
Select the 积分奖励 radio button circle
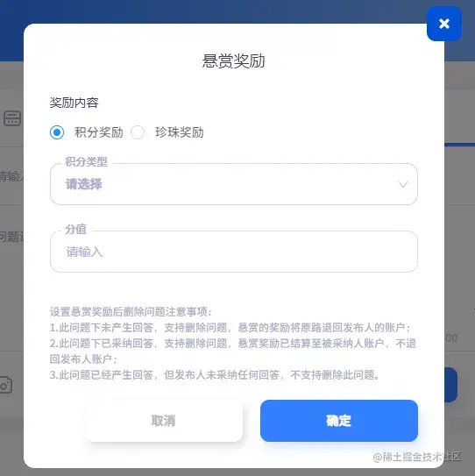[x=57, y=132]
